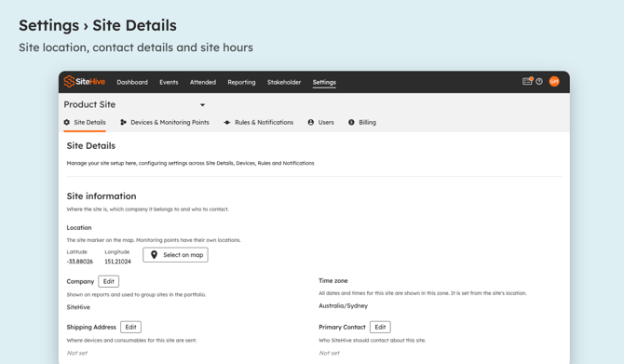Image resolution: width=624 pixels, height=364 pixels.
Task: Click Not set under Shipping Address
Action: (x=76, y=353)
